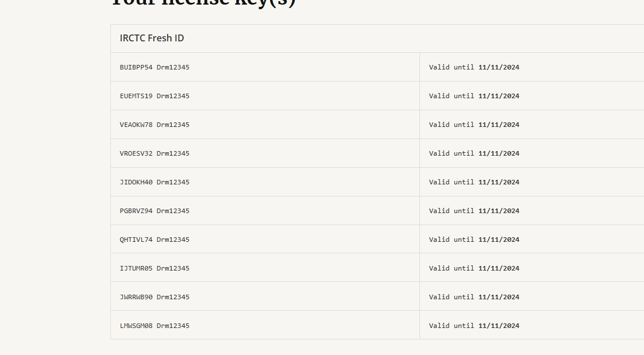Screen dimensions: 644x355
Task: Click the IRCTC Fresh ID table header
Action: click(x=152, y=38)
